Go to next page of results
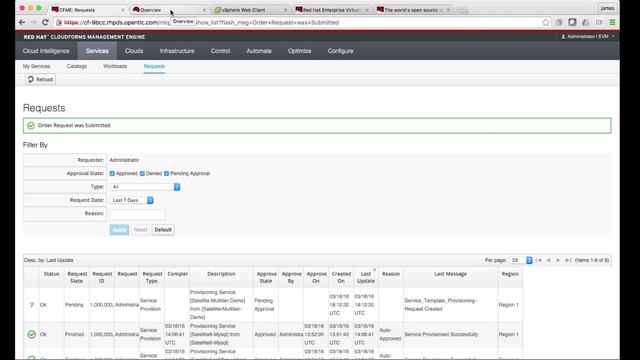Viewport: 640px width, 360px height. 558,260
